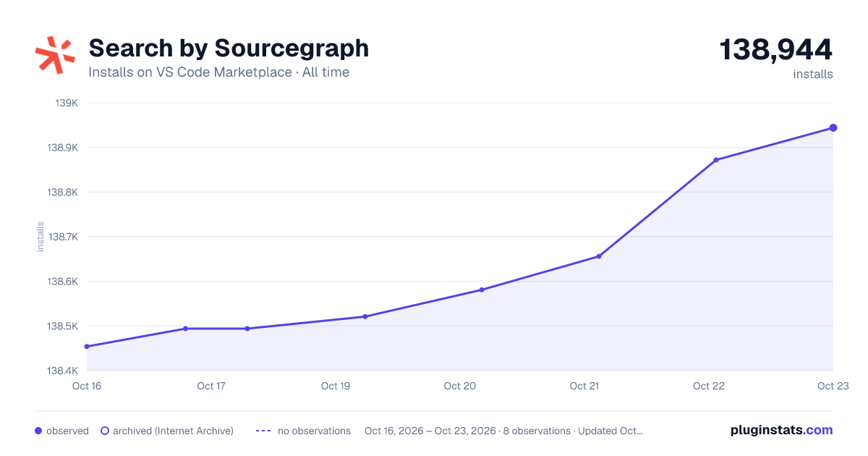Click the Sourcegraph asterisk logo
Screen dimensions: 868x456
tap(55, 55)
